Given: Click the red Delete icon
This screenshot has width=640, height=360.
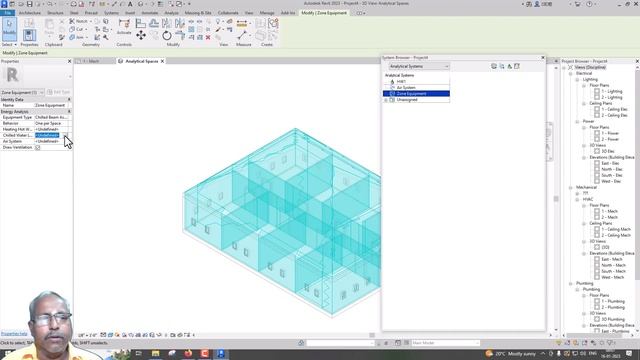Looking at the screenshot, I should 208,37.
